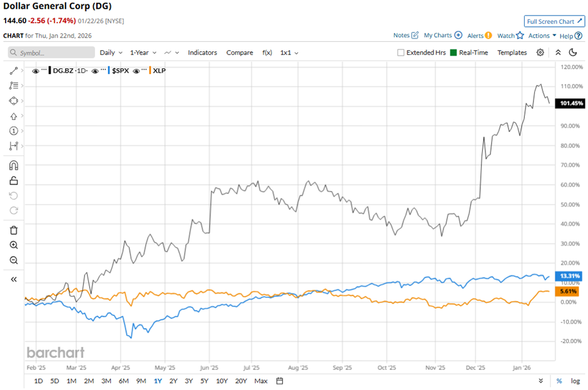Click the Notes link
Image resolution: width=588 pixels, height=390 pixels.
[x=401, y=35]
